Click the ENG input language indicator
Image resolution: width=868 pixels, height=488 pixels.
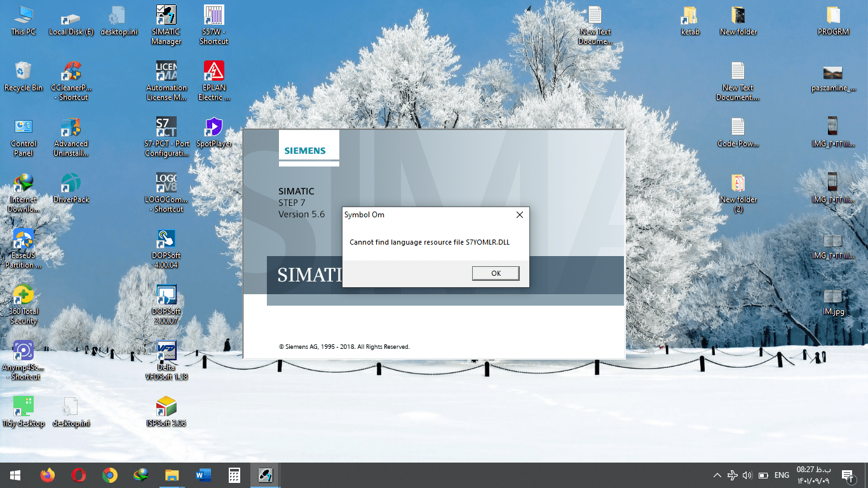click(x=782, y=475)
